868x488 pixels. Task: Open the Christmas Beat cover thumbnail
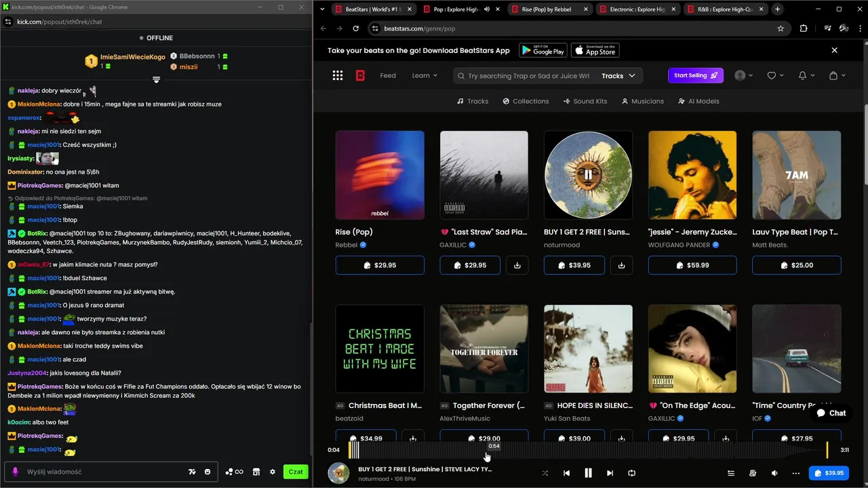pyautogui.click(x=380, y=349)
